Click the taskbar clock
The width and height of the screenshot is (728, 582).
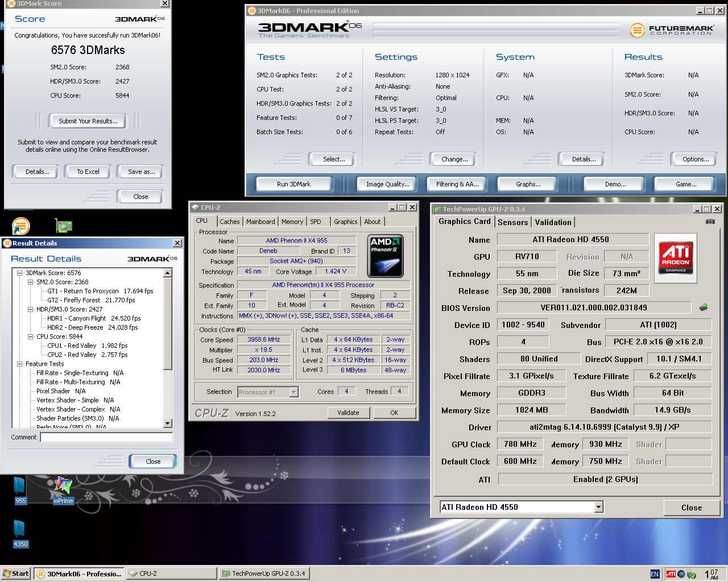712,574
